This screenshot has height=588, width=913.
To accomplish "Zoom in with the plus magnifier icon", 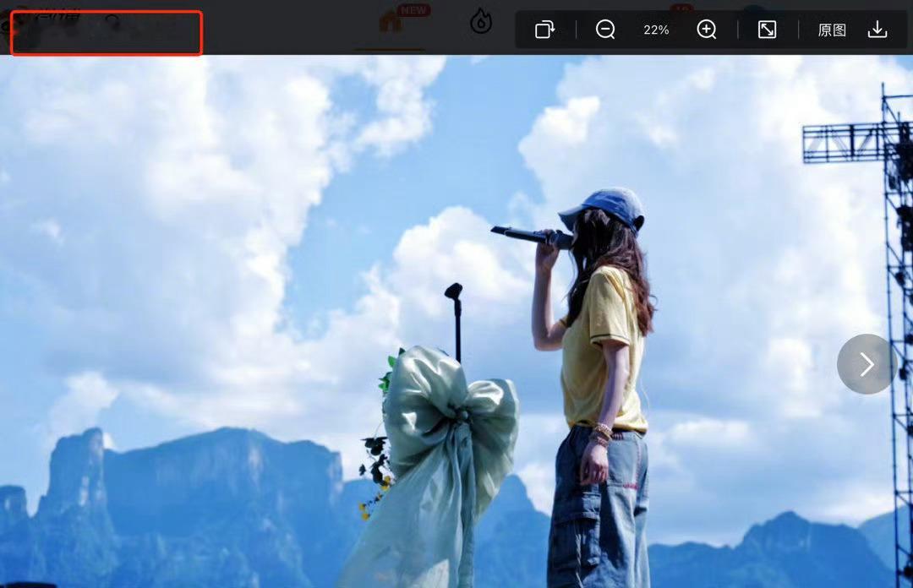I will [x=706, y=29].
